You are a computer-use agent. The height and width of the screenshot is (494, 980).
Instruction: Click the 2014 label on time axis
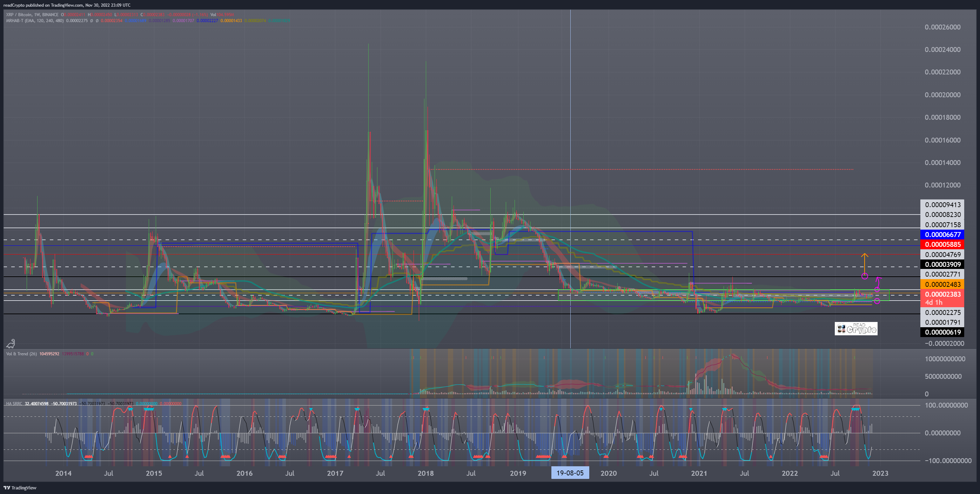point(63,473)
